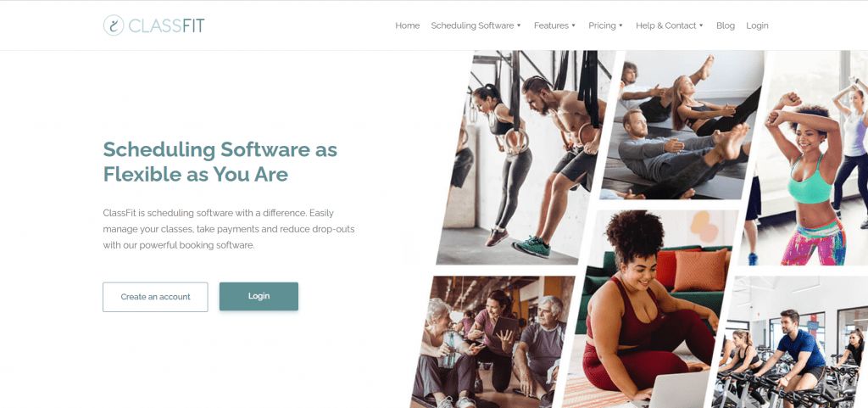Click the ClassFit wordmark in header
The height and width of the screenshot is (408, 868).
click(166, 25)
